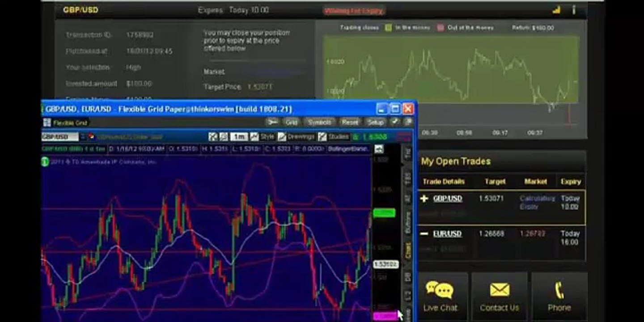Viewport: 644px width, 322px height.
Task: Click the Target Price value 1.53071
Action: tap(260, 87)
